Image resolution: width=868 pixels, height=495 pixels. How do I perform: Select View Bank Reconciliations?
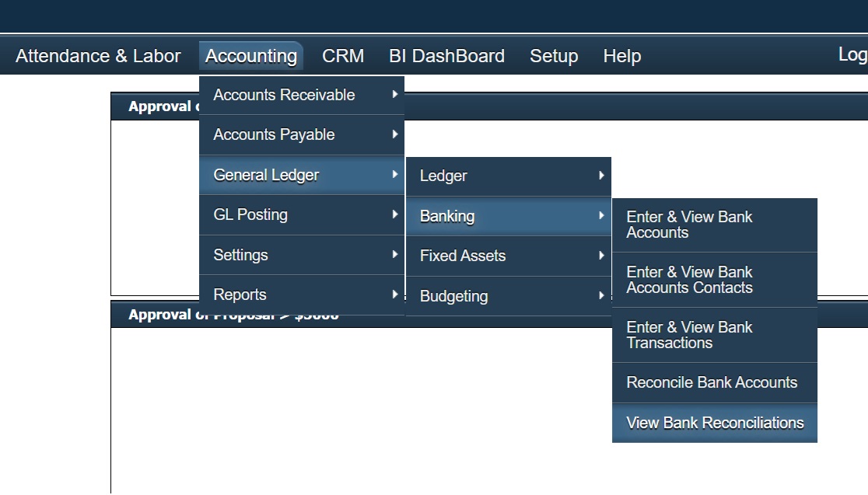(x=715, y=423)
